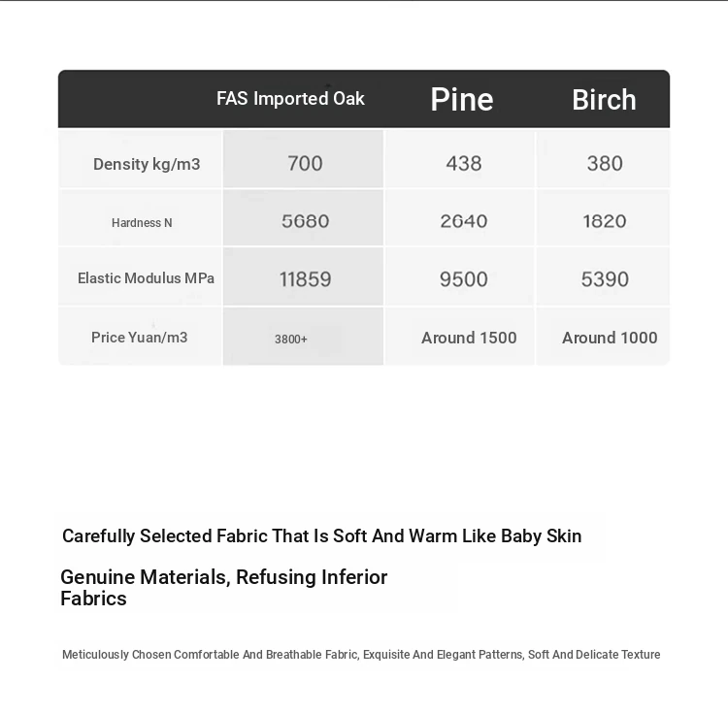Select the oak hardness value 5680
This screenshot has height=713, width=728.
click(305, 221)
